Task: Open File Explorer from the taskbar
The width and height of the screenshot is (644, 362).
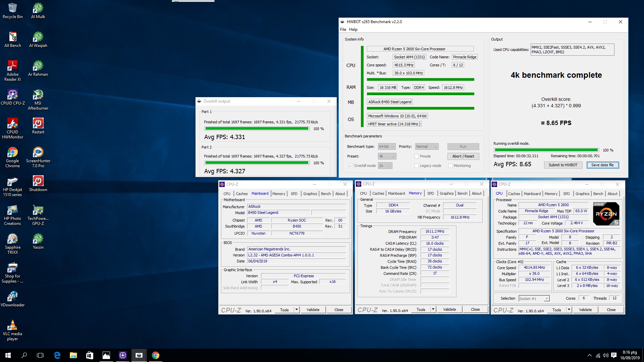Action: (x=73, y=355)
